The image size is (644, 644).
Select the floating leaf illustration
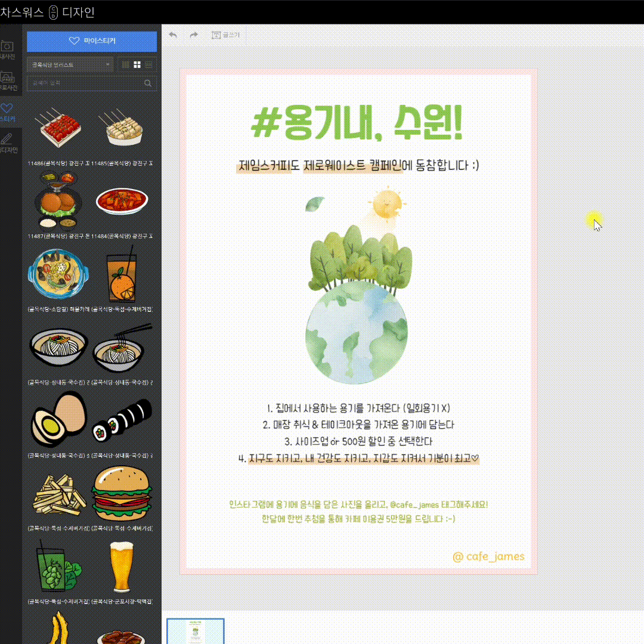point(315,204)
